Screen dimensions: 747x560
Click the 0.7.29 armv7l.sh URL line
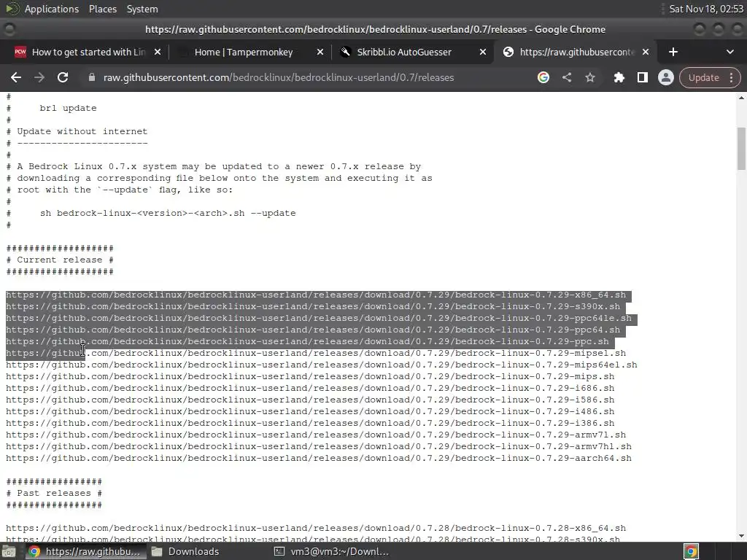[316, 435]
